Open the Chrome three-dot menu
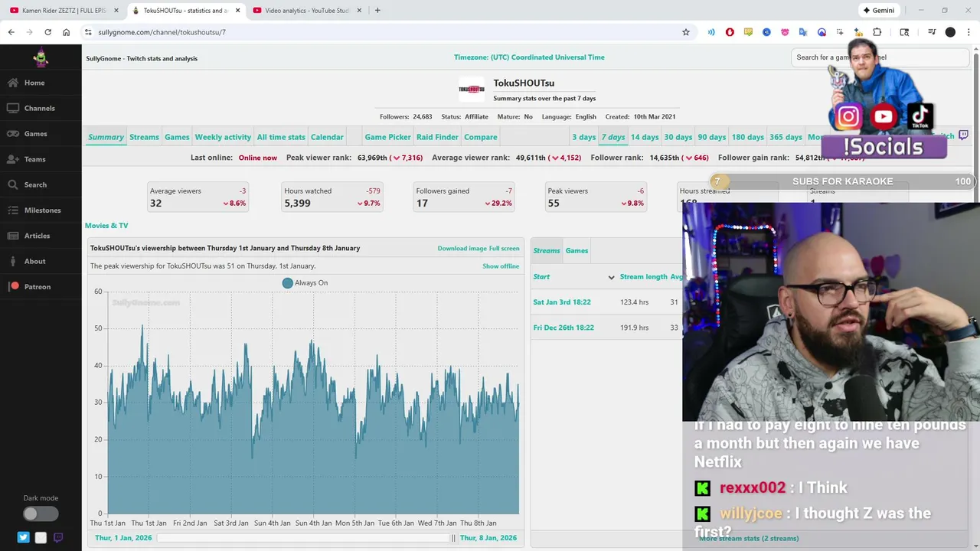 [x=969, y=32]
